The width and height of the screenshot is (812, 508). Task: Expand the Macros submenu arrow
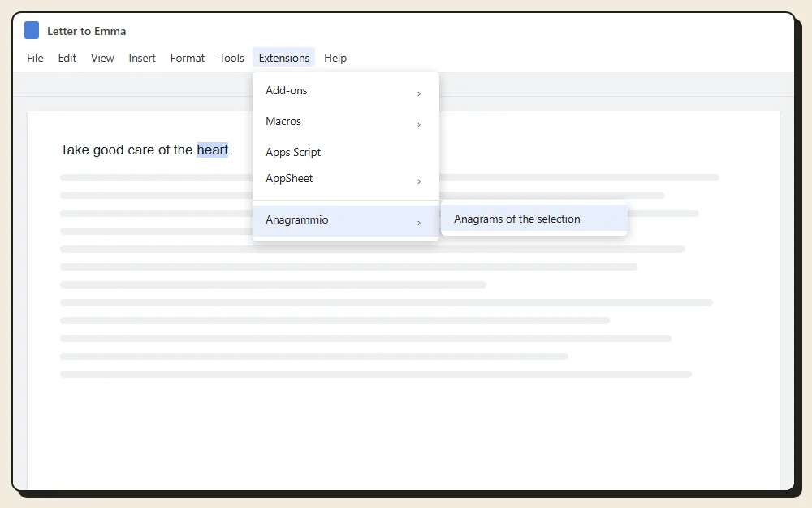419,124
